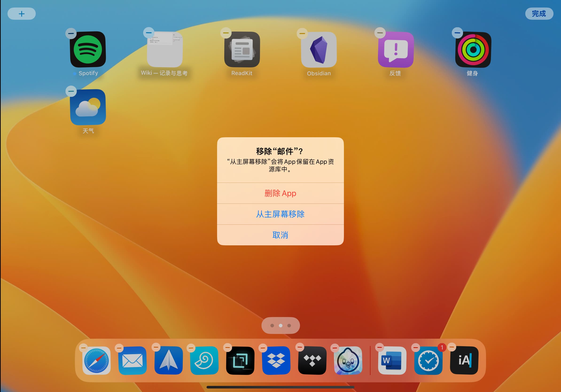The height and width of the screenshot is (392, 561).
Task: Tap the minus badge on the Wiki clip
Action: pyautogui.click(x=148, y=32)
